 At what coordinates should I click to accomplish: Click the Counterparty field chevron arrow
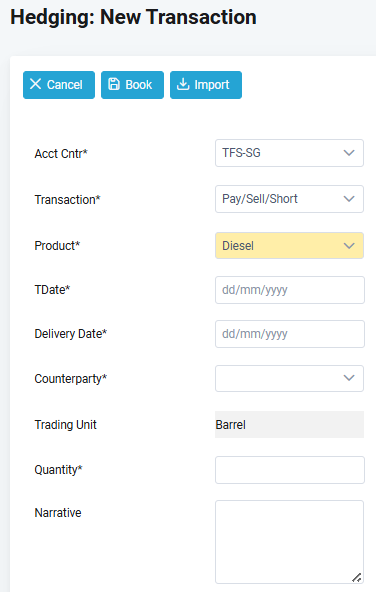[349, 378]
